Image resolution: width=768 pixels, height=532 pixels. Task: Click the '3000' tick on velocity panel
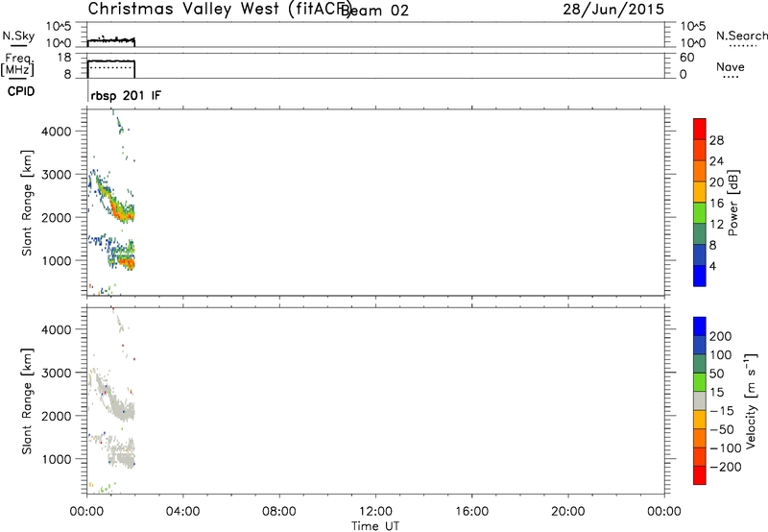[x=57, y=373]
